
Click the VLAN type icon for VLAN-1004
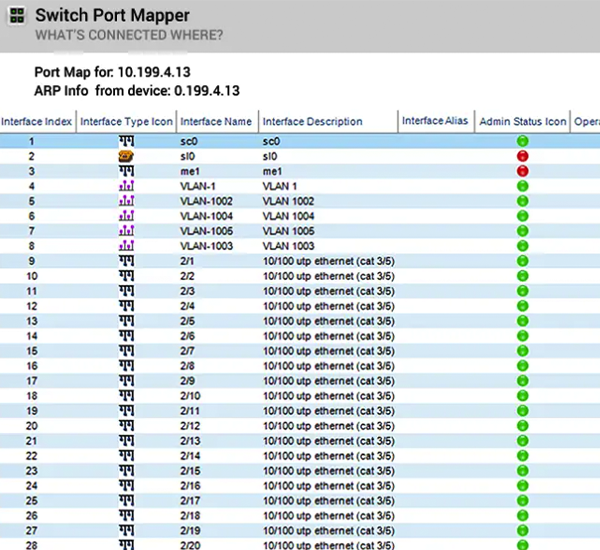(x=127, y=216)
